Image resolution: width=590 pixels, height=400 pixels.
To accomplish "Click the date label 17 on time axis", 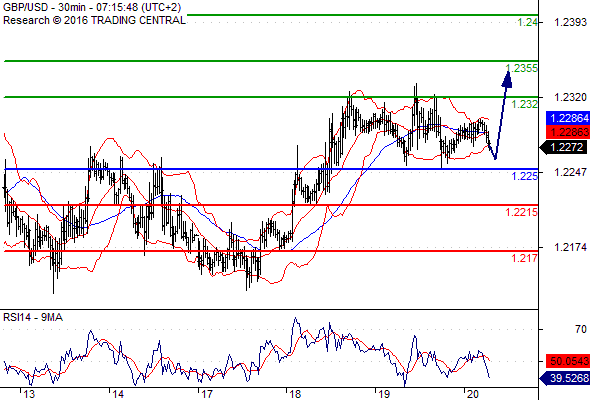I will point(207,394).
